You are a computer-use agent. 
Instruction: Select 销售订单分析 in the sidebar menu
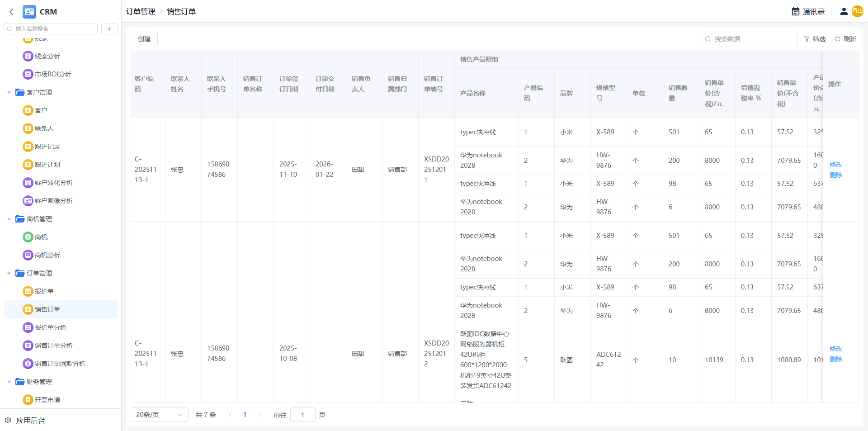[x=53, y=346]
